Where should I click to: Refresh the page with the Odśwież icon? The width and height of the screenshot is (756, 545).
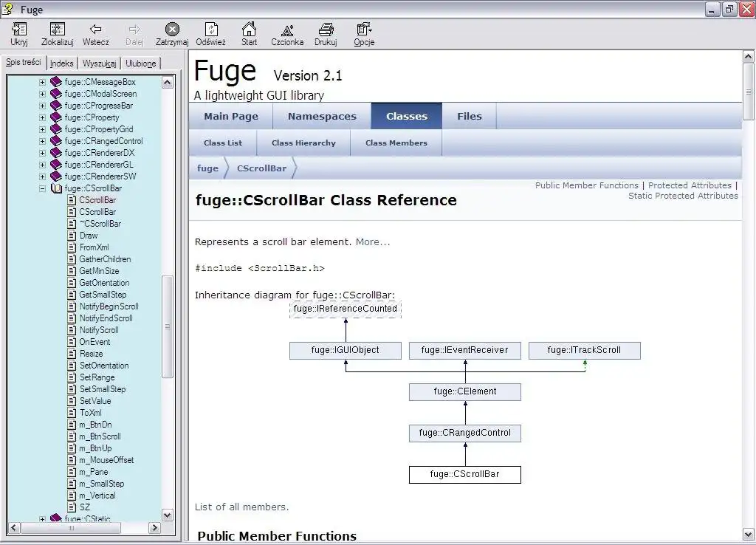point(210,30)
